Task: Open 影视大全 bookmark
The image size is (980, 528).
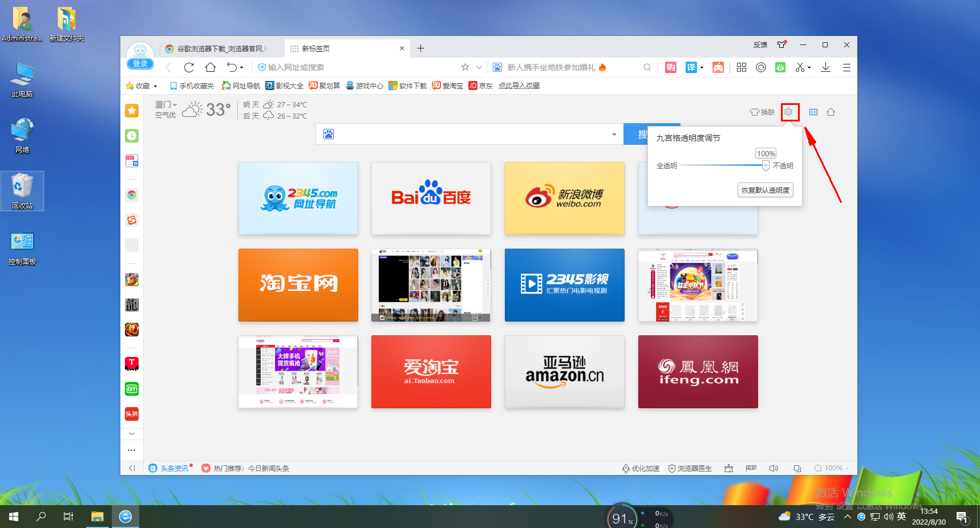Action: tap(284, 86)
